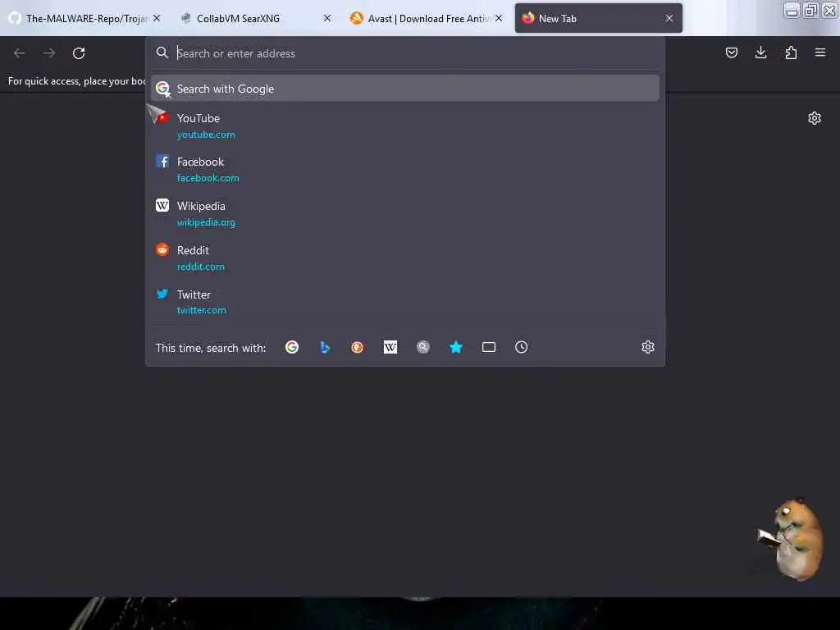
Task: Close the CollabVM SearXNG tab
Action: 327,18
